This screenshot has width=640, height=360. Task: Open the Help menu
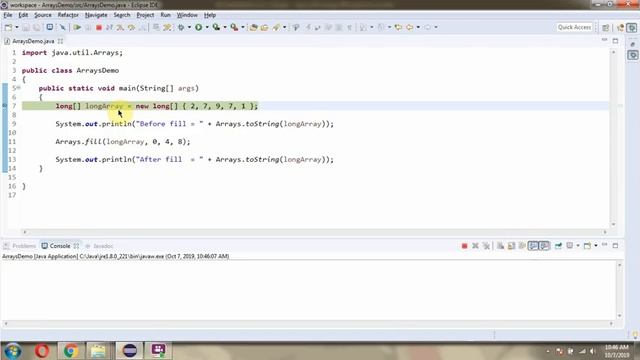point(210,15)
